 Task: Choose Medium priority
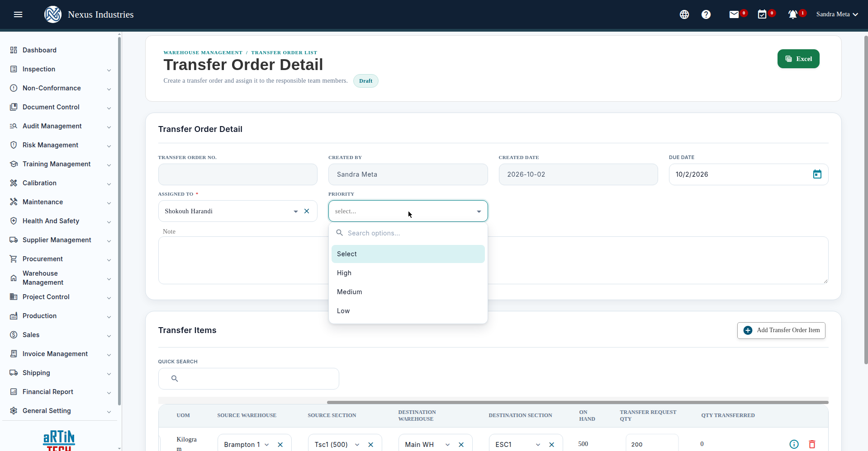point(408,292)
